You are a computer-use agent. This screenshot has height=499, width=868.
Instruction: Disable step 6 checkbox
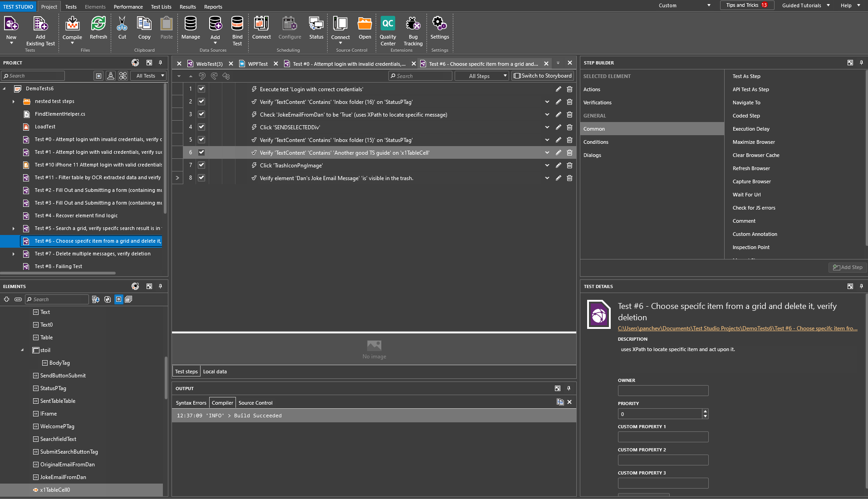(201, 152)
